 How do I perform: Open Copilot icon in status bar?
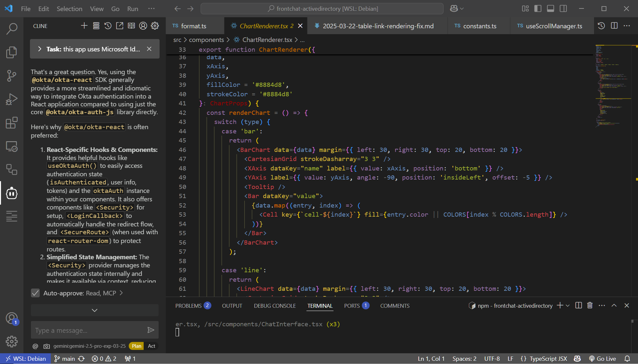pyautogui.click(x=577, y=358)
